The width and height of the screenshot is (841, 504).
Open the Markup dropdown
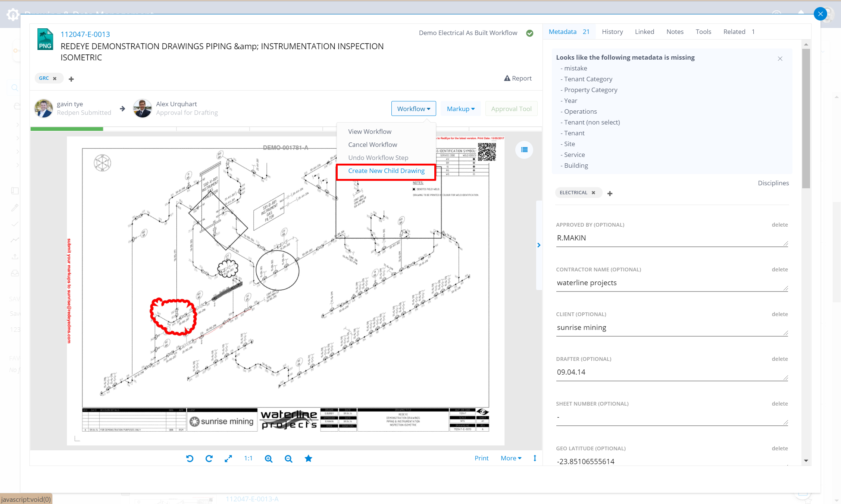pyautogui.click(x=460, y=108)
